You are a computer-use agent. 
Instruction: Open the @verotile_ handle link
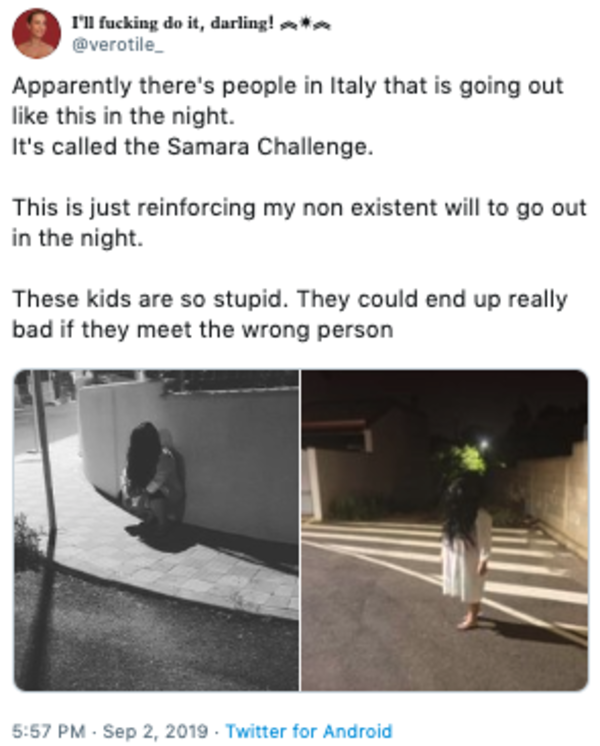click(118, 45)
